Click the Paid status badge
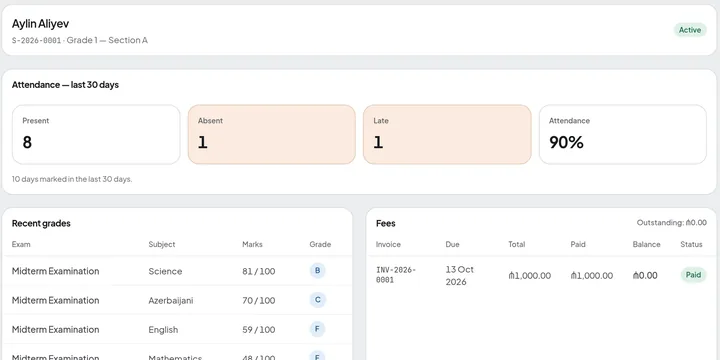Screen dimensions: 720x360 click(x=693, y=275)
